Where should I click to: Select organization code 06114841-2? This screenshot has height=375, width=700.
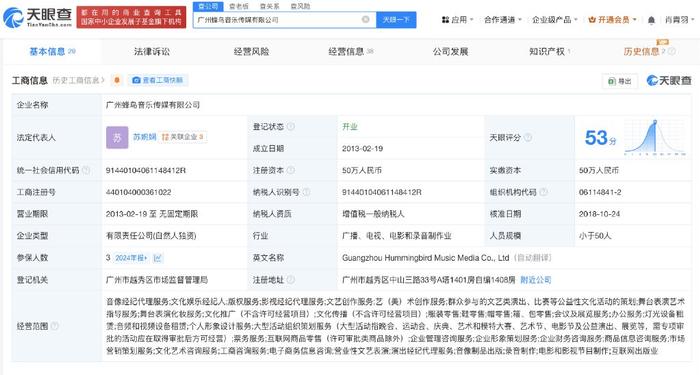600,192
